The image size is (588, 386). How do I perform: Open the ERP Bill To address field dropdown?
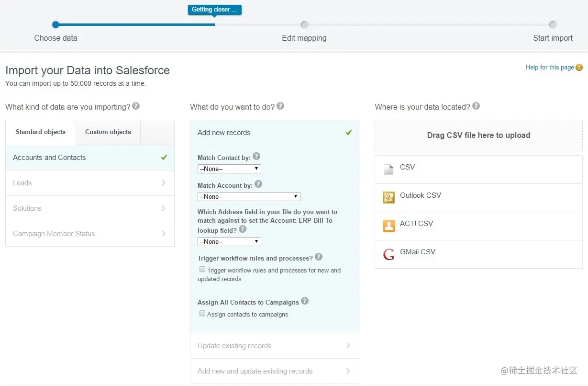[x=229, y=241]
